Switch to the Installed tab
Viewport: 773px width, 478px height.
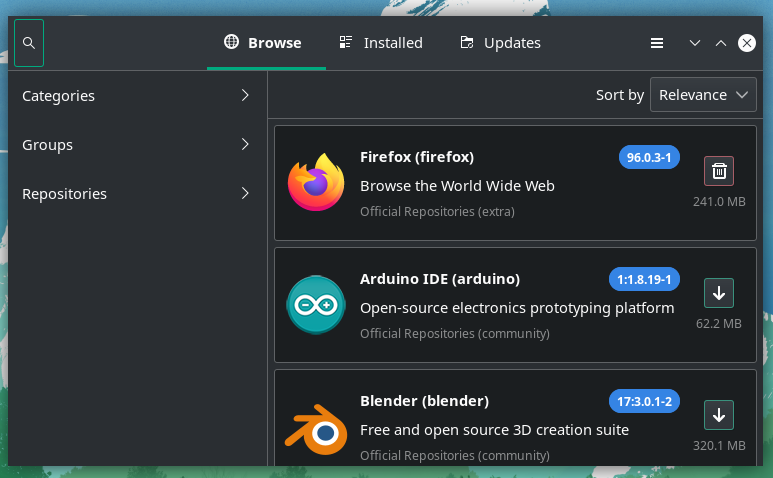381,43
